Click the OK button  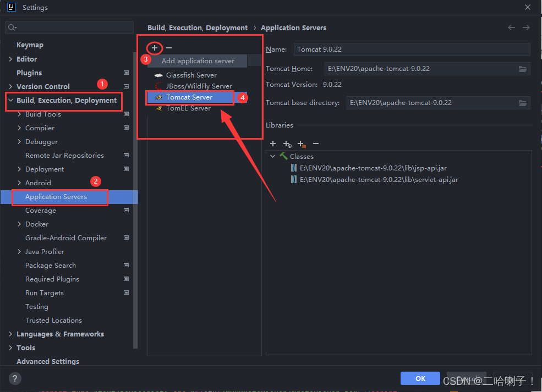tap(420, 379)
